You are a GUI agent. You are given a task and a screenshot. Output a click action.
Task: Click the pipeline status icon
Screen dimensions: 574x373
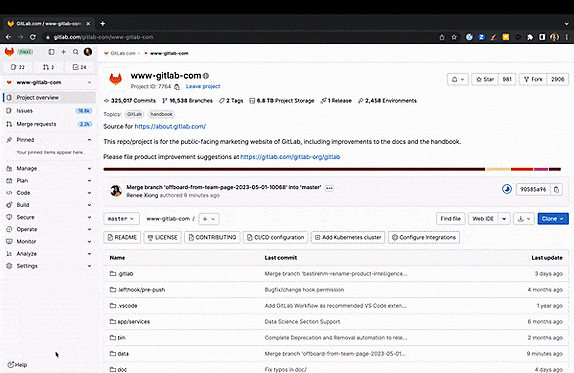pyautogui.click(x=507, y=189)
